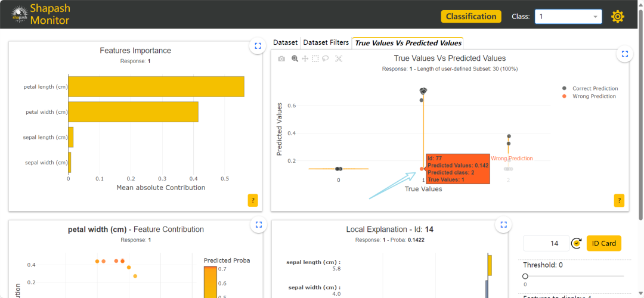Download plot as image with camera icon
644x298 pixels.
click(281, 58)
